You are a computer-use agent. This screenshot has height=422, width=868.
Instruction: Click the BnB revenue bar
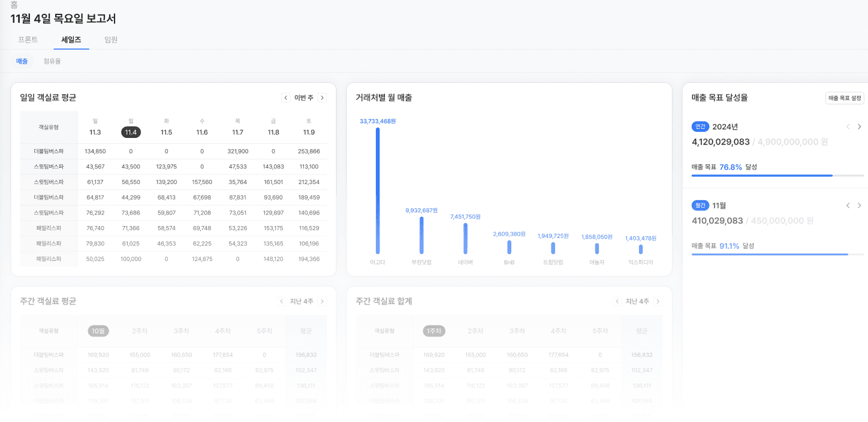click(510, 248)
